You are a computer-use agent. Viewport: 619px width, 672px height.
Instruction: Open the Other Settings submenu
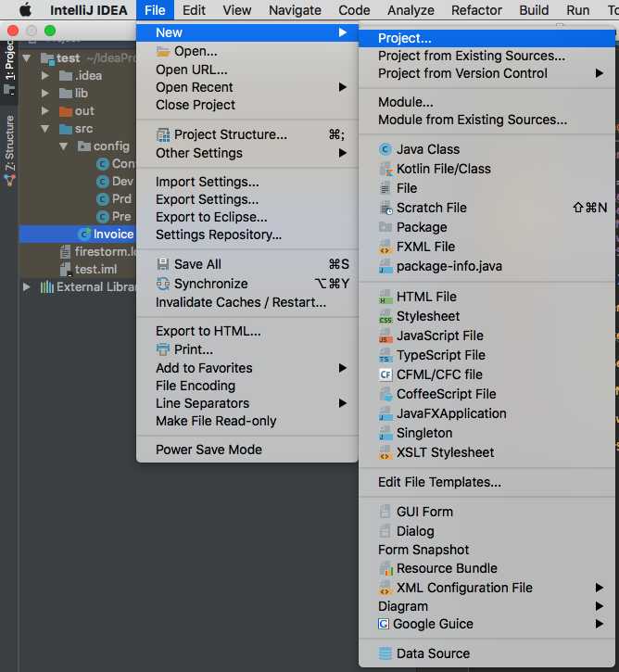247,153
